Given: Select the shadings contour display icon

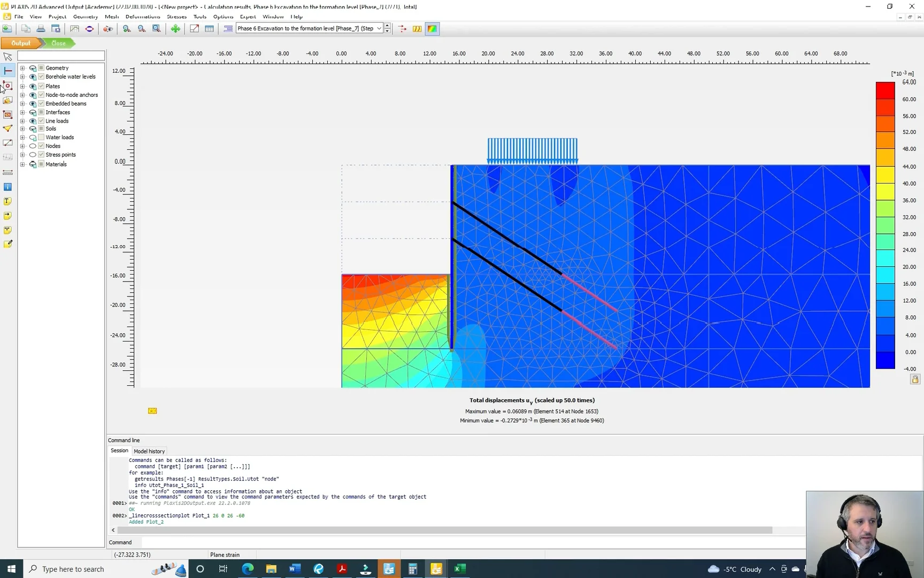Looking at the screenshot, I should (432, 29).
